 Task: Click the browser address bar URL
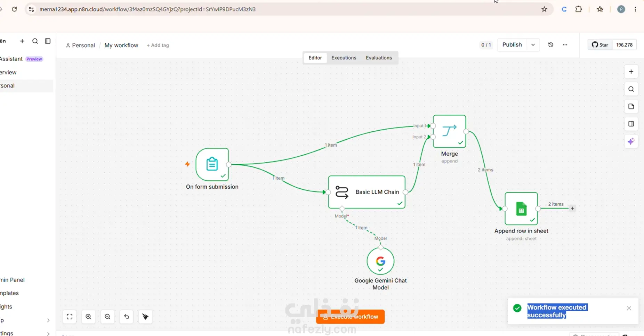pyautogui.click(x=147, y=9)
